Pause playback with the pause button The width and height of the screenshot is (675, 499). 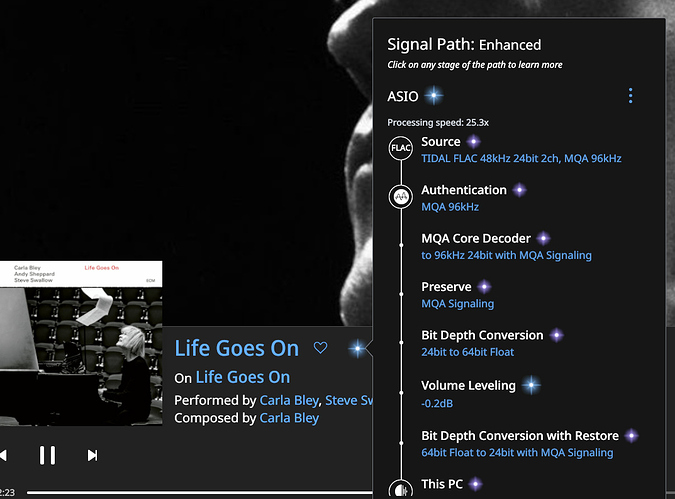point(47,455)
